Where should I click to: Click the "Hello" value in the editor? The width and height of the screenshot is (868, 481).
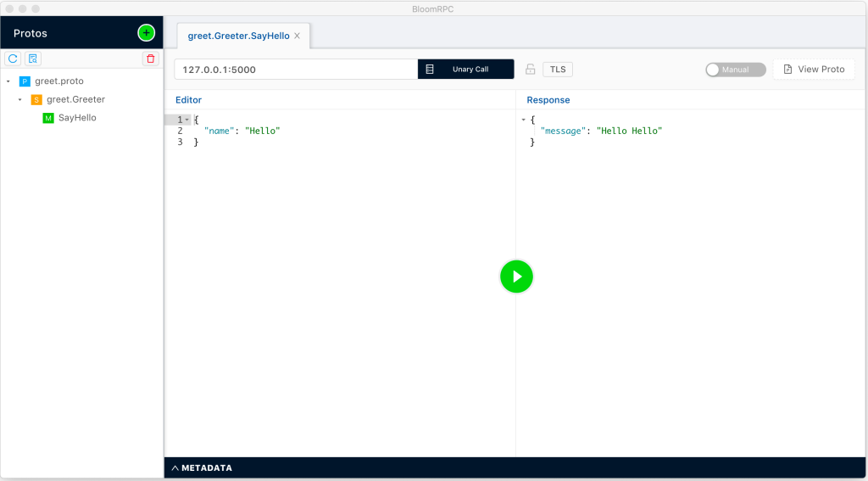[263, 131]
